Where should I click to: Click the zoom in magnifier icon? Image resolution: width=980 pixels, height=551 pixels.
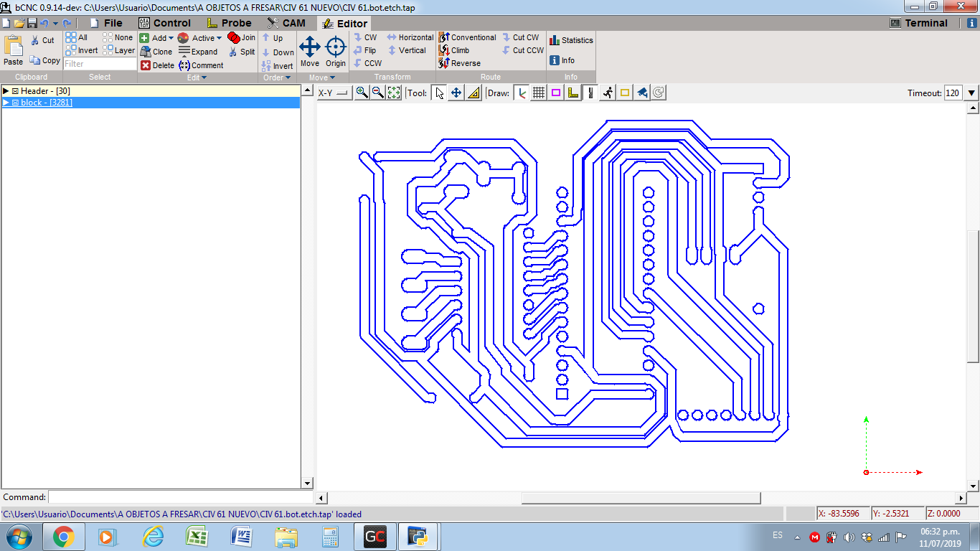point(362,93)
